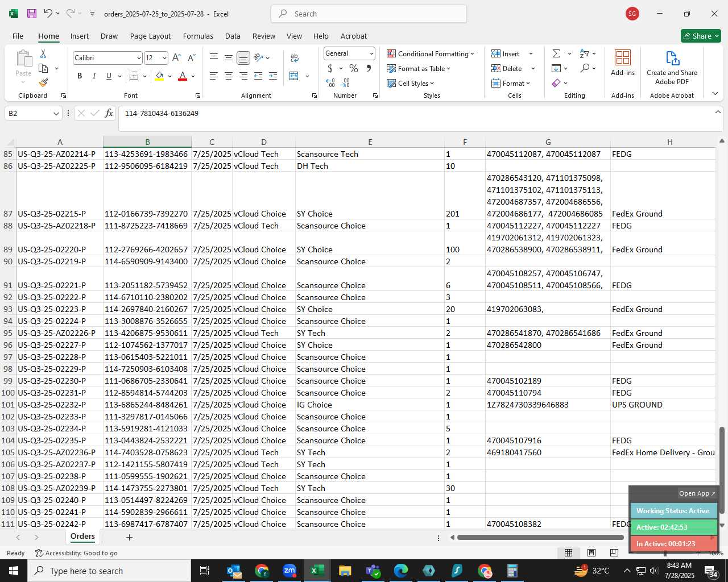
Task: Click the Increase Font Size icon
Action: [x=176, y=58]
